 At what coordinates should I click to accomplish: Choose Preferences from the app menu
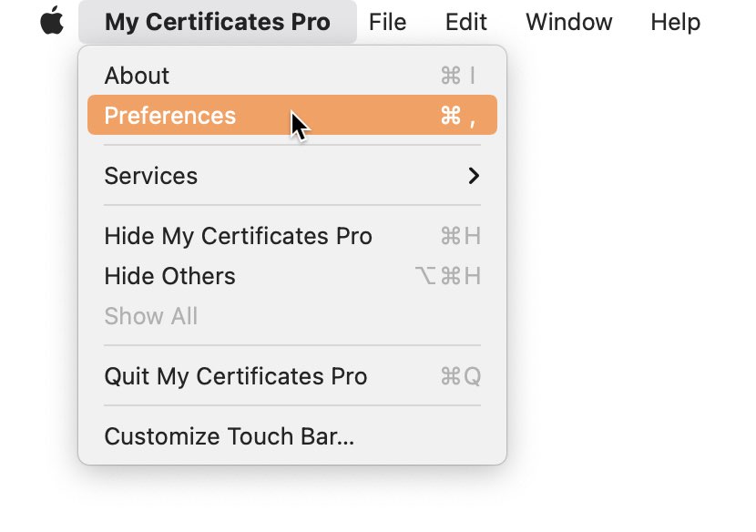tap(292, 116)
